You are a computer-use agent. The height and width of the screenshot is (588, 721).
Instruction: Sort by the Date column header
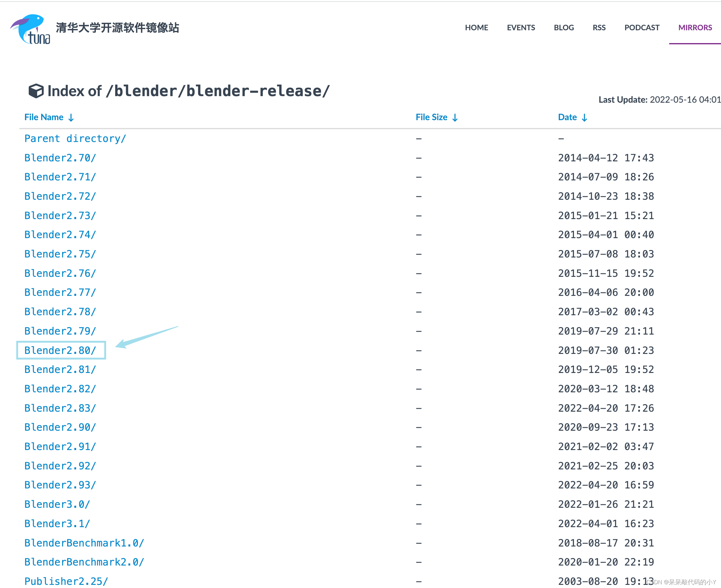point(573,117)
